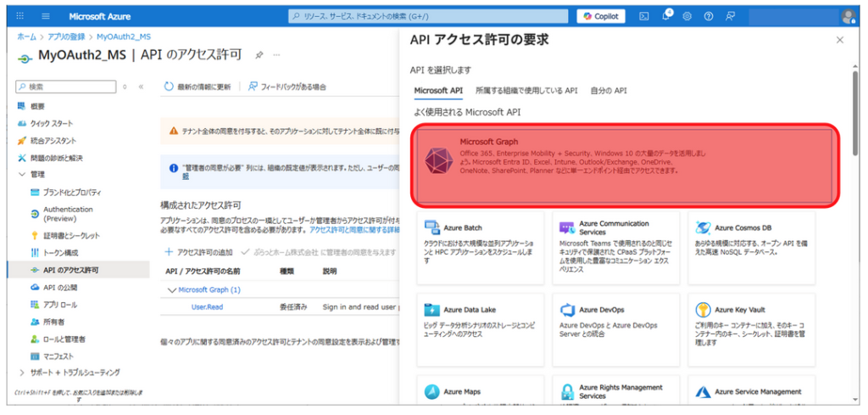This screenshot has width=868, height=415.
Task: Expand サポート + トラブルシューティング section
Action: 22,372
